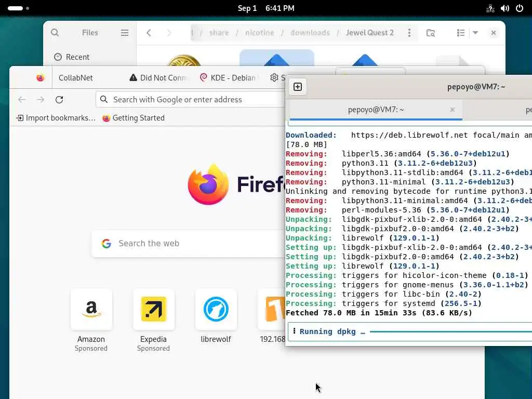Screen dimensions: 532x399
Task: Select the Jewel Quest 2 breadcrumb
Action: coord(370,33)
